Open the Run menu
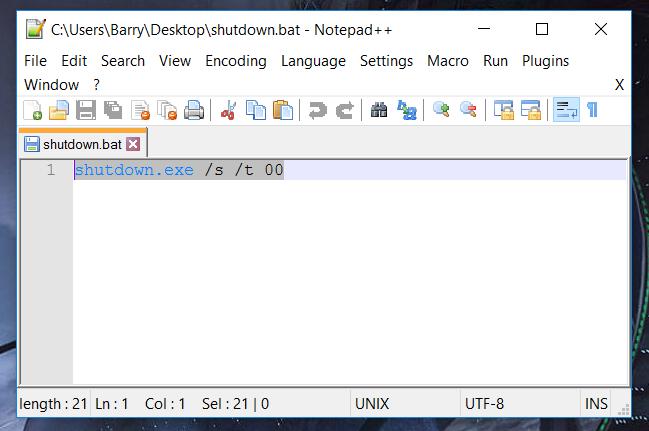Screen dimensions: 649x431 [x=495, y=61]
